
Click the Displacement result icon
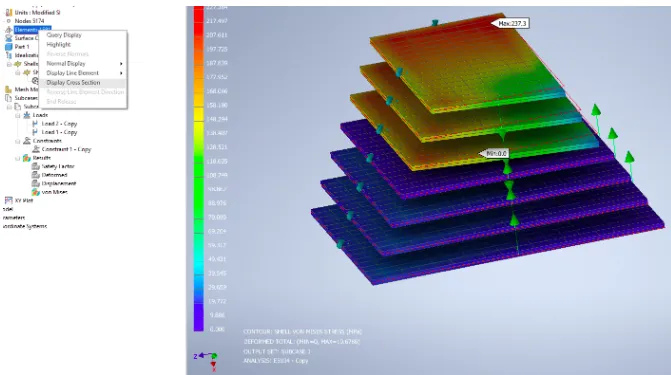pyautogui.click(x=36, y=184)
